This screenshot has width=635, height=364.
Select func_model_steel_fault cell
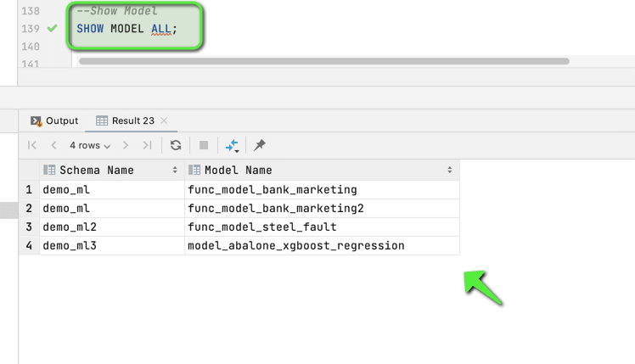pos(322,227)
